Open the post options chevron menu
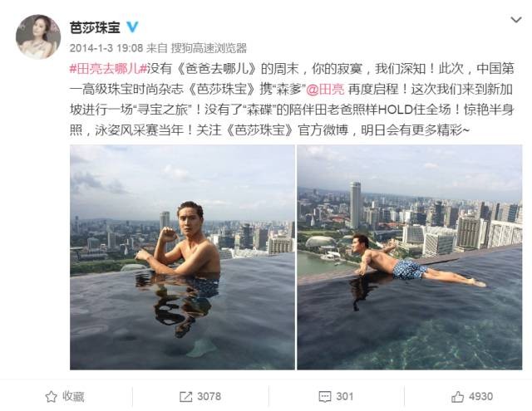This screenshot has width=532, height=411. [516, 20]
